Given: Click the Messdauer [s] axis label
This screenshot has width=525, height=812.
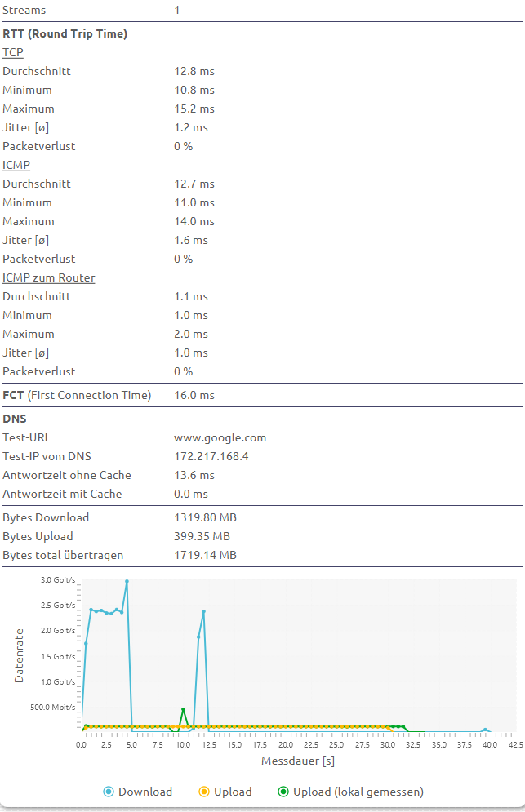Looking at the screenshot, I should (x=297, y=761).
